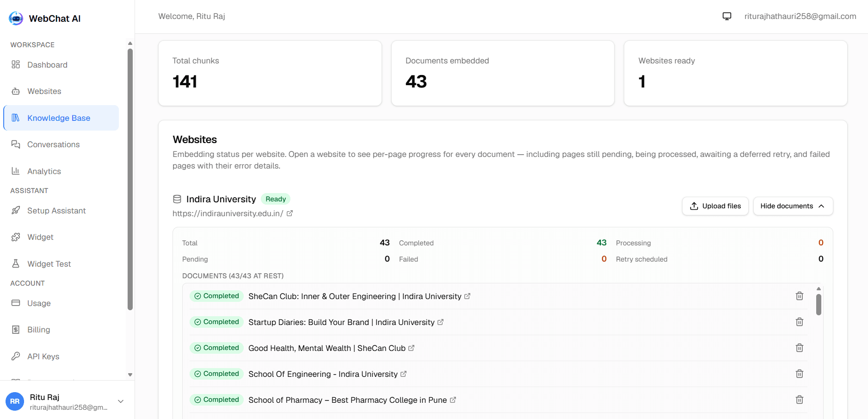Image resolution: width=868 pixels, height=419 pixels.
Task: Open Billing settings
Action: (61, 330)
